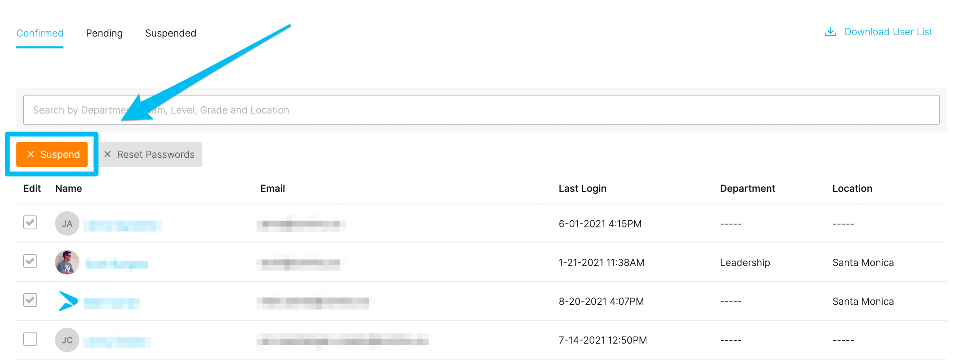
Task: Switch to the Pending tab
Action: click(104, 33)
